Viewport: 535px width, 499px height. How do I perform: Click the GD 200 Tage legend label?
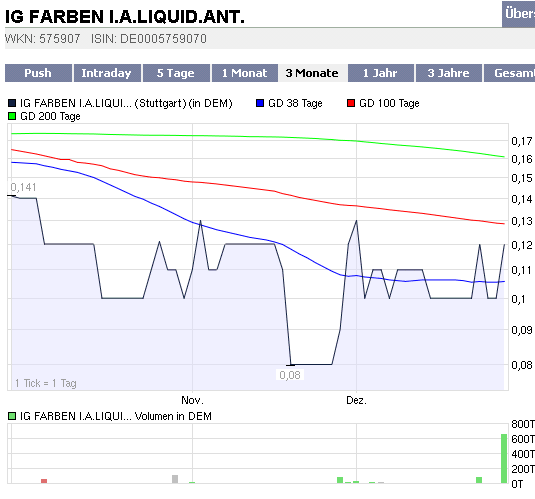[50, 116]
